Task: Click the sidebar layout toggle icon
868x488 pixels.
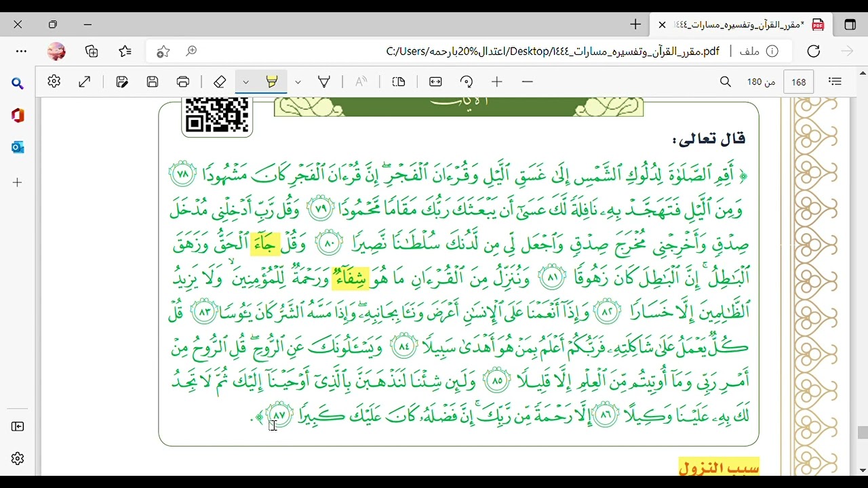Action: click(18, 426)
